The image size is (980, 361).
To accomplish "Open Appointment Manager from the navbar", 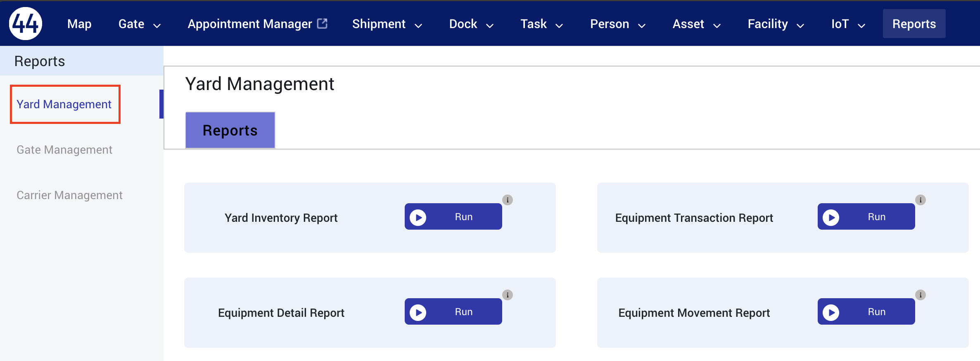I will pyautogui.click(x=250, y=24).
